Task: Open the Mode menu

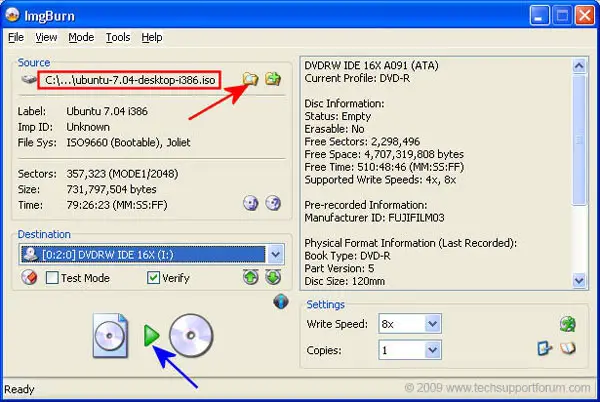Action: [x=81, y=37]
